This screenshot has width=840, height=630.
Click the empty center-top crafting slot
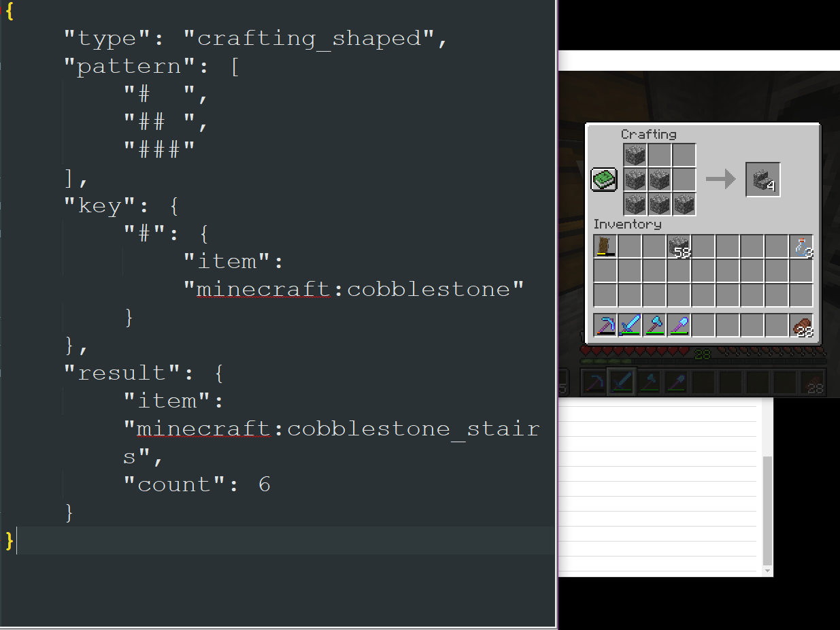coord(660,155)
